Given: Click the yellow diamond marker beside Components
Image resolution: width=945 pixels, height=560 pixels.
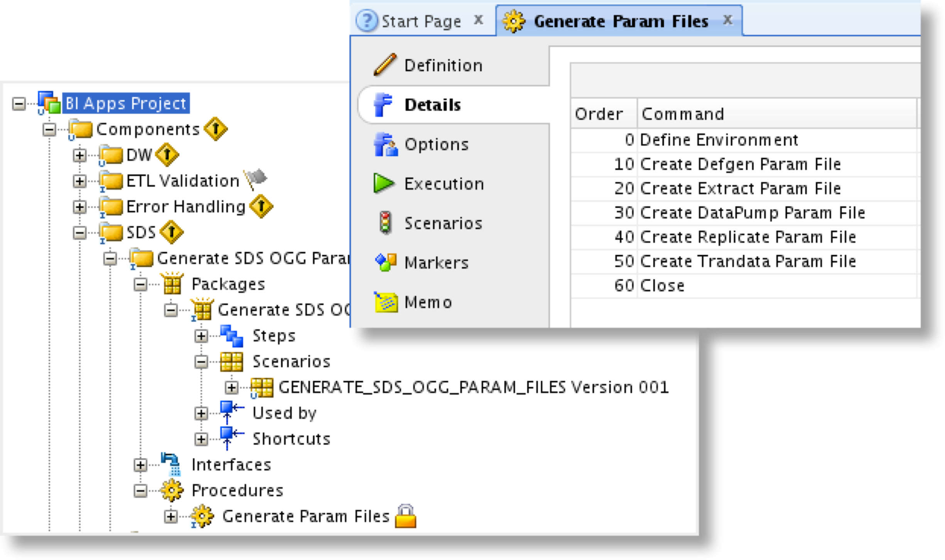Looking at the screenshot, I should click(215, 129).
